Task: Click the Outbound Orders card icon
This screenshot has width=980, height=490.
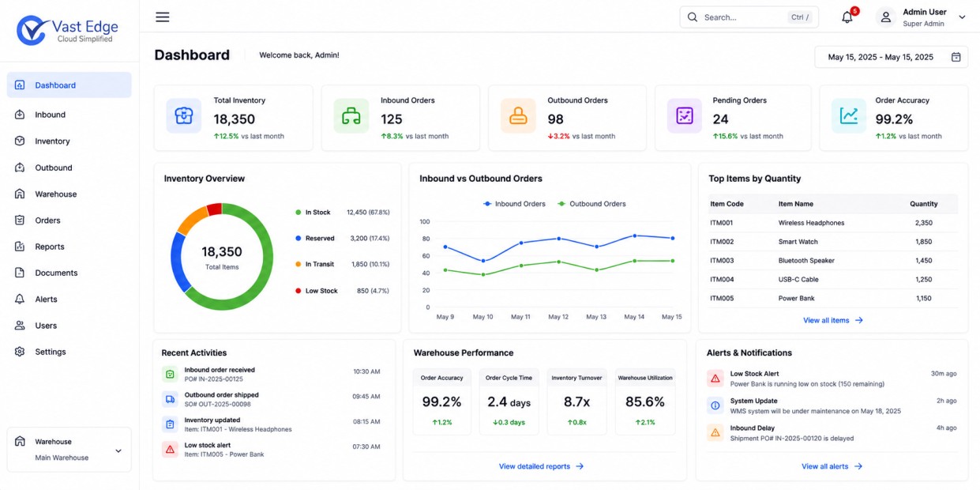Action: click(x=518, y=116)
